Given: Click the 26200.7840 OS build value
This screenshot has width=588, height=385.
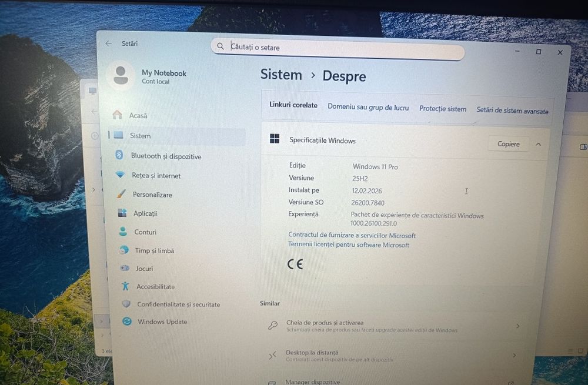Looking at the screenshot, I should click(368, 203).
